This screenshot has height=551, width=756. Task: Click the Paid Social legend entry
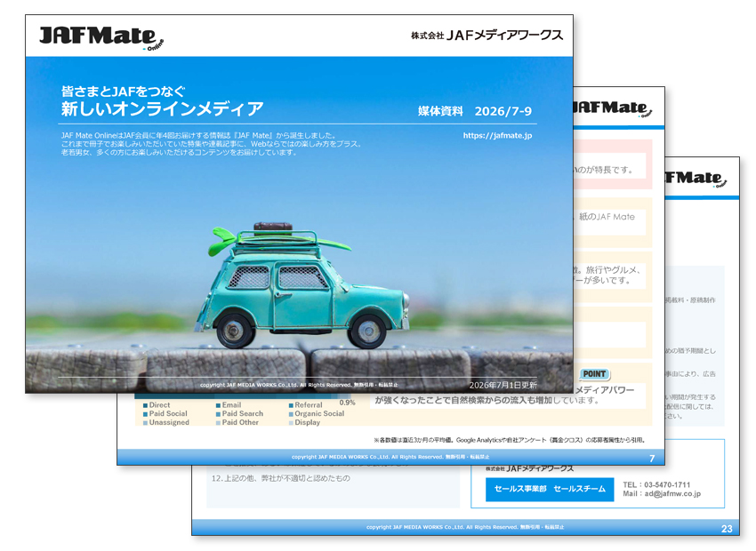click(165, 414)
